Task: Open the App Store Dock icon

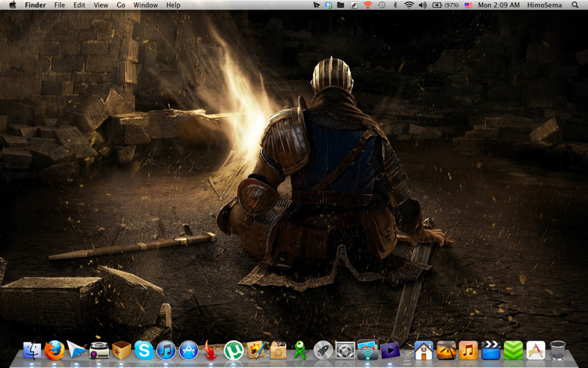Action: click(189, 350)
